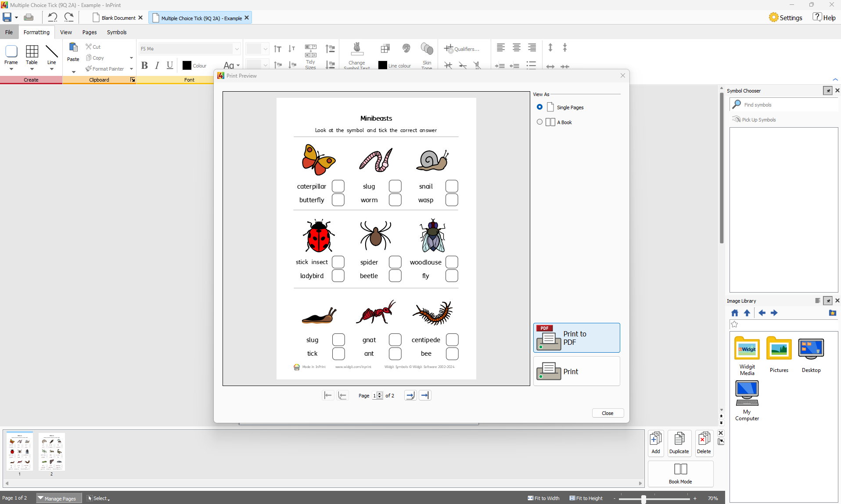
Task: Click Format Painter
Action: (105, 69)
